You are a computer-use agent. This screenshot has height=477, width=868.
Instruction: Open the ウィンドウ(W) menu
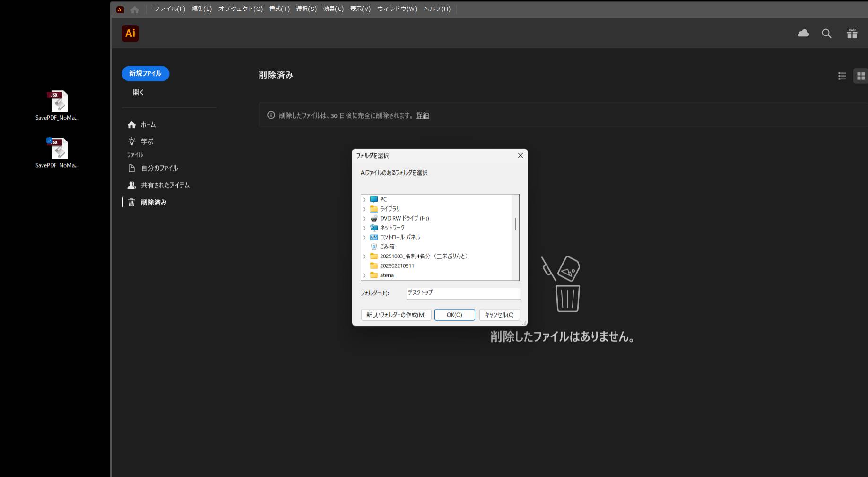click(x=397, y=9)
